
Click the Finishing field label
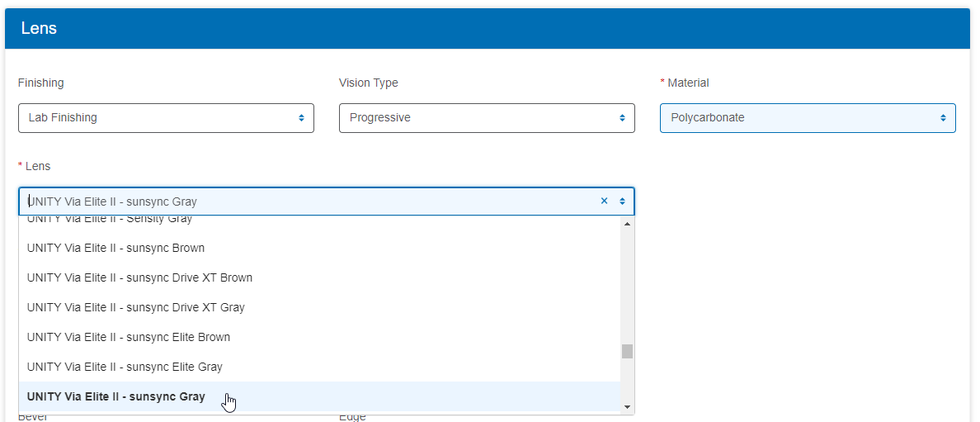coord(40,83)
